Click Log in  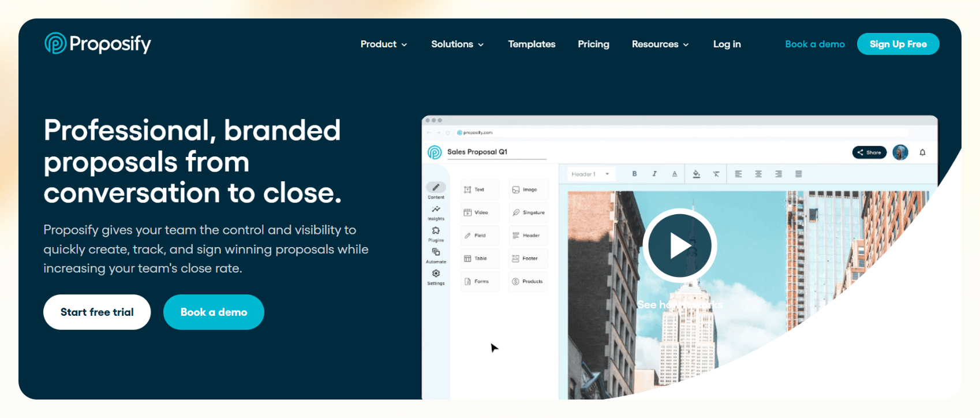coord(727,44)
